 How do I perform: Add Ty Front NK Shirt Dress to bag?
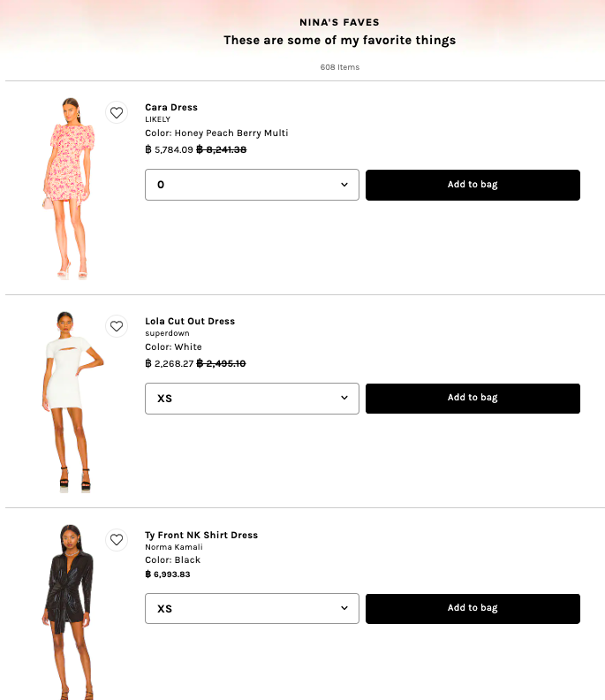pyautogui.click(x=473, y=608)
